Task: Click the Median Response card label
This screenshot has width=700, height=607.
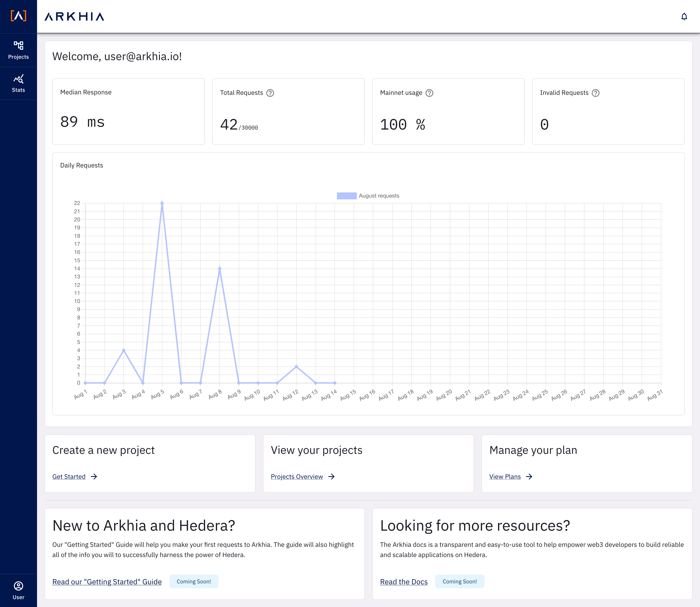Action: [86, 92]
